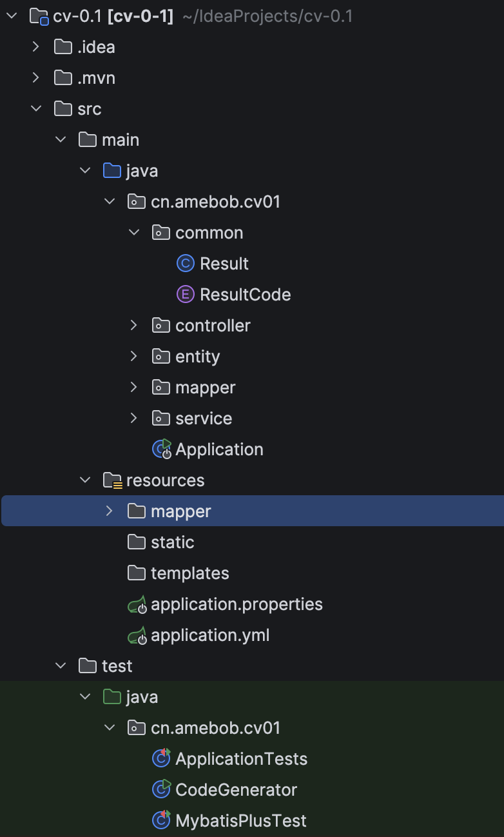Expand the entity package arrow
This screenshot has height=837, width=504.
(x=134, y=357)
